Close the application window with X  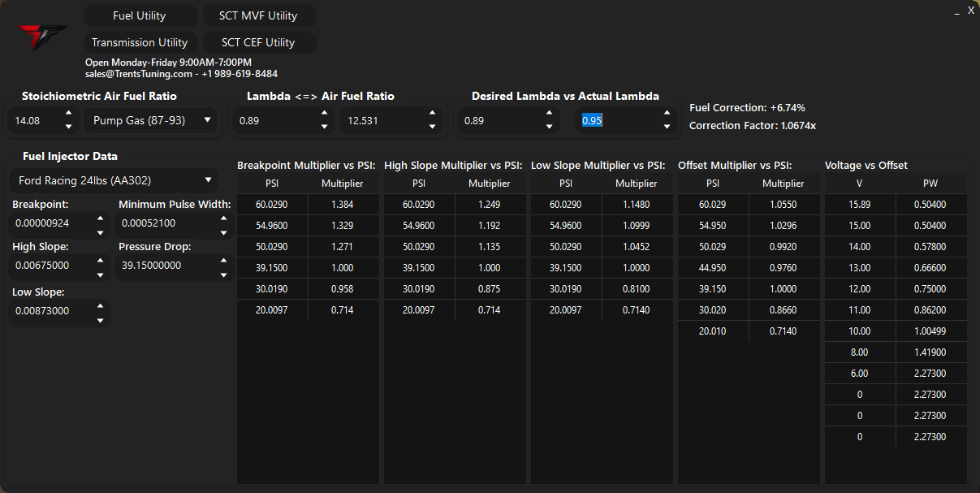[971, 10]
